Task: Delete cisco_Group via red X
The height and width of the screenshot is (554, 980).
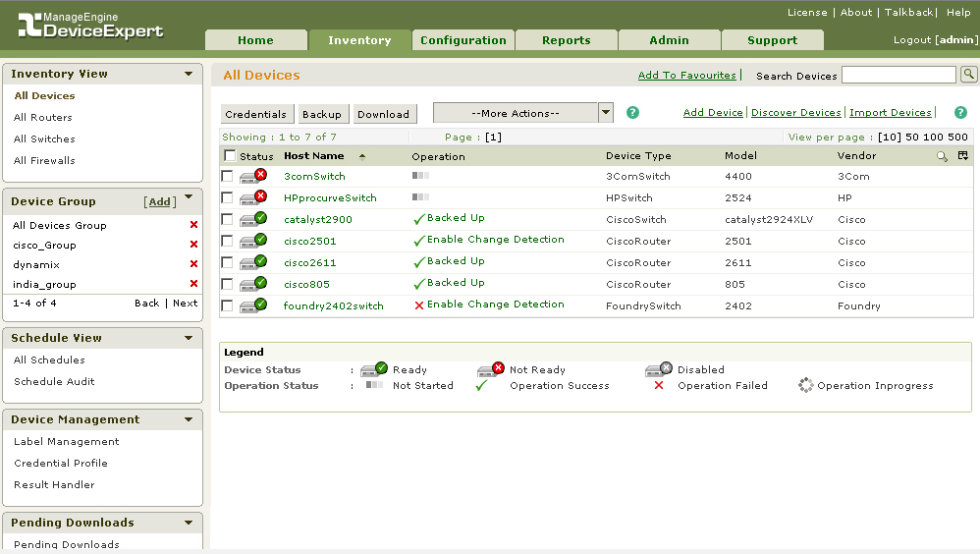Action: pyautogui.click(x=193, y=245)
